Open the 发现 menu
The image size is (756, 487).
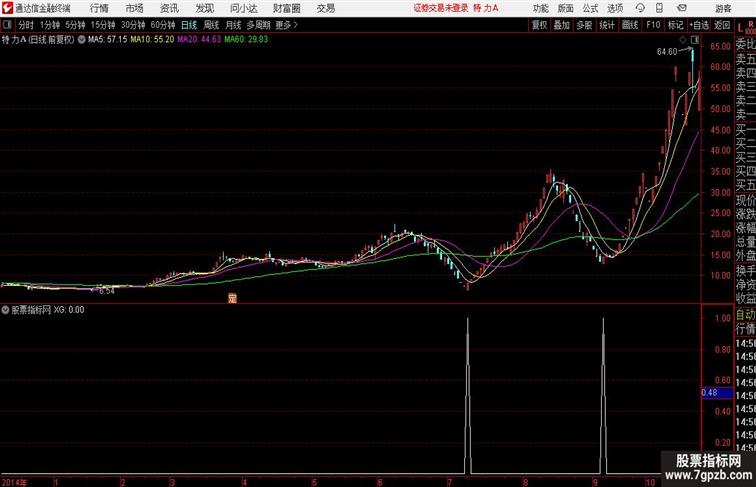pyautogui.click(x=204, y=8)
